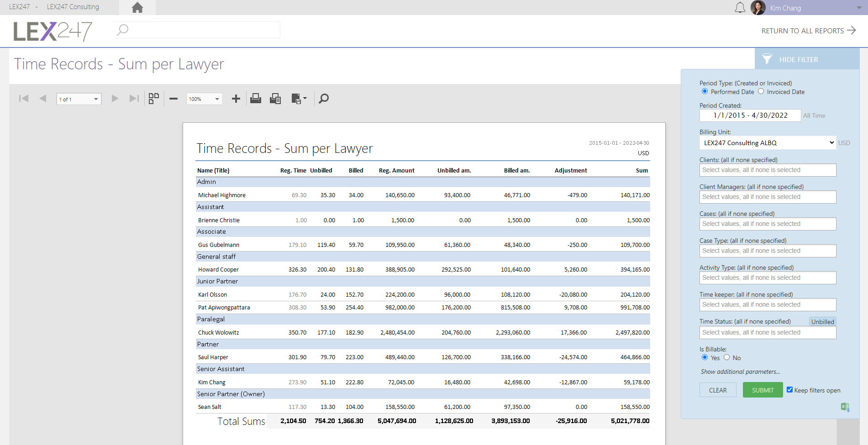The height and width of the screenshot is (445, 868).
Task: Open Kim Chang's profile avatar
Action: point(758,8)
